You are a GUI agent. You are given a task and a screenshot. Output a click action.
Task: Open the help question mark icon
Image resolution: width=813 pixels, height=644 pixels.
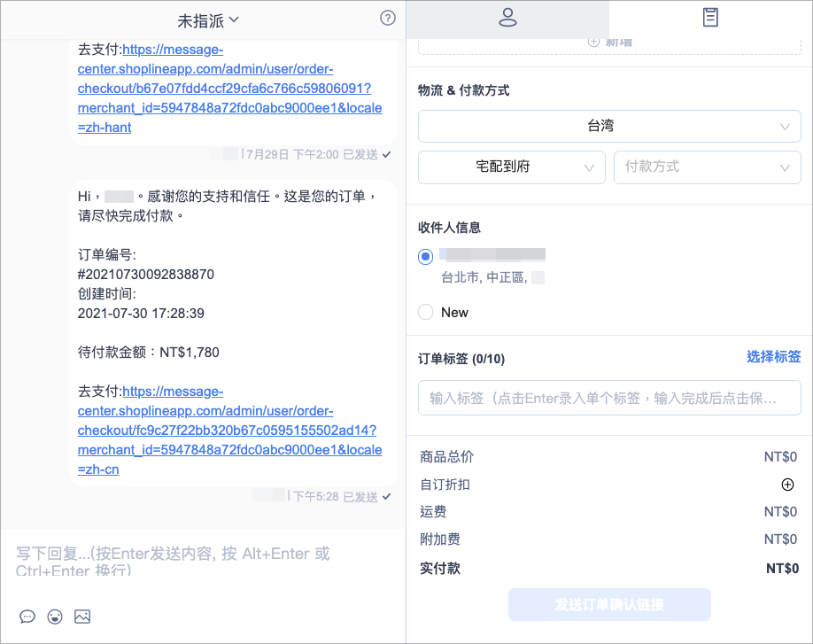[x=387, y=18]
